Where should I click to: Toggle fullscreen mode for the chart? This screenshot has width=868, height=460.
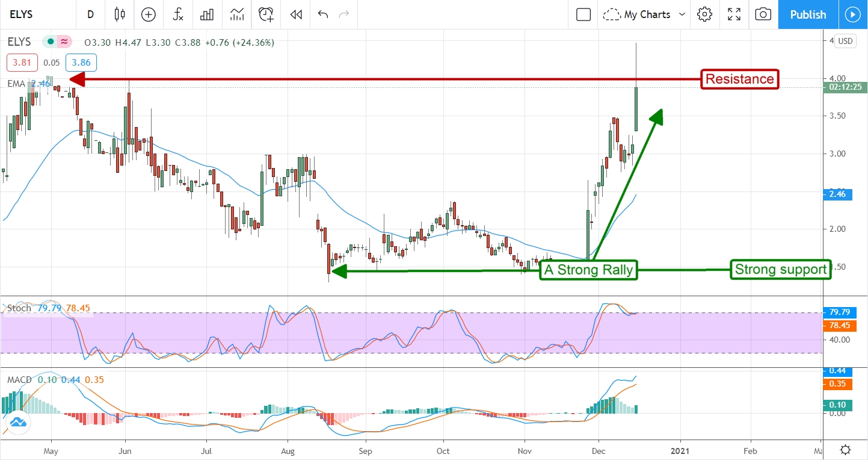(x=734, y=14)
